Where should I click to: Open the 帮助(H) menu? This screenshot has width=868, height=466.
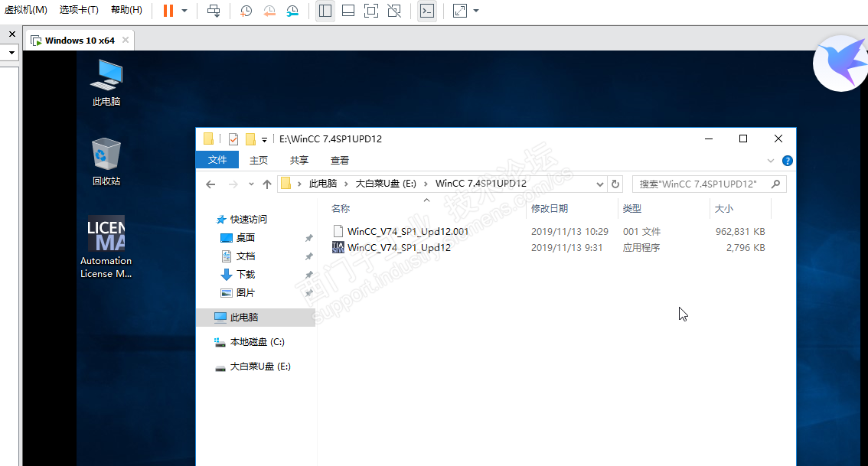[x=126, y=10]
